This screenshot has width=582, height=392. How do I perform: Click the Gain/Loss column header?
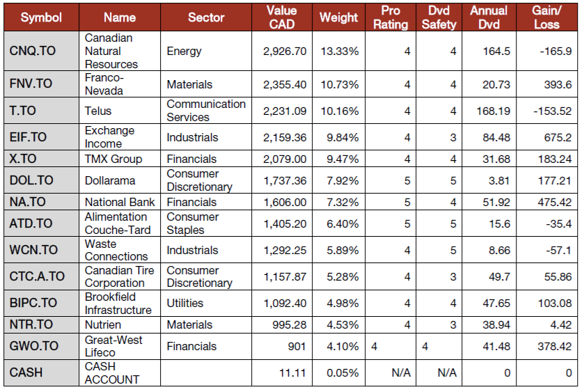coord(546,17)
